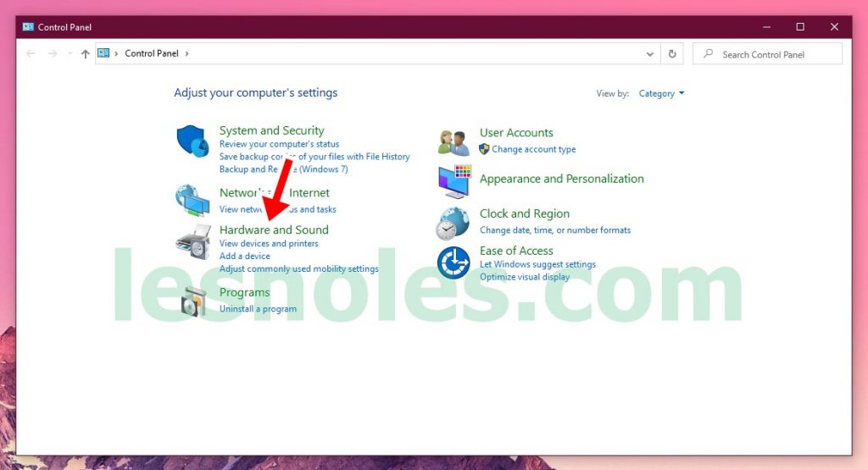Screen dimensions: 868x470
Task: Open the System and Security shield icon
Action: [x=192, y=141]
